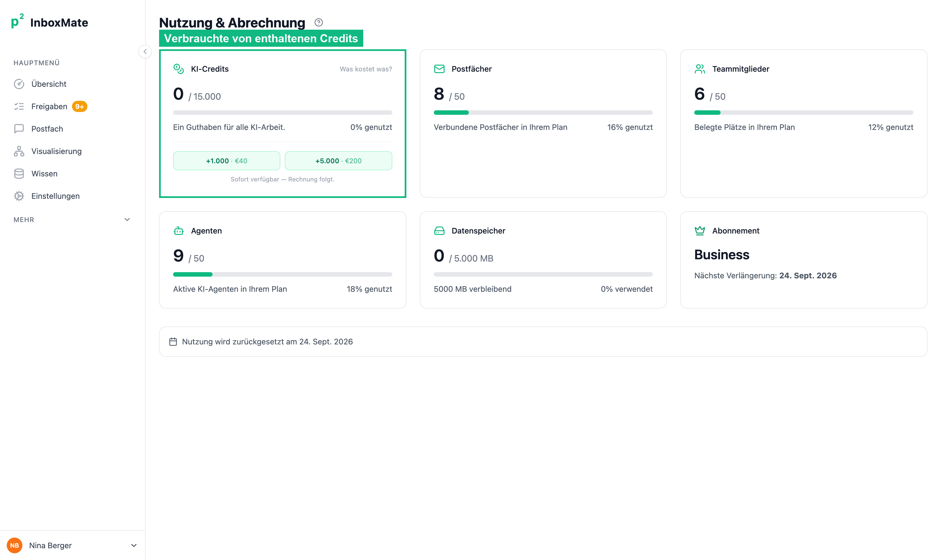941x560 pixels.
Task: Click the Abonnement crown icon
Action: pyautogui.click(x=700, y=230)
